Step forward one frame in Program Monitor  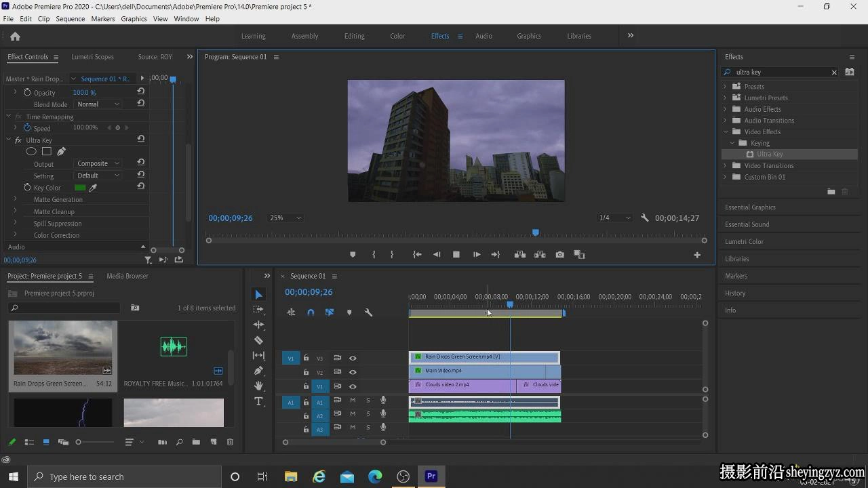coord(477,255)
